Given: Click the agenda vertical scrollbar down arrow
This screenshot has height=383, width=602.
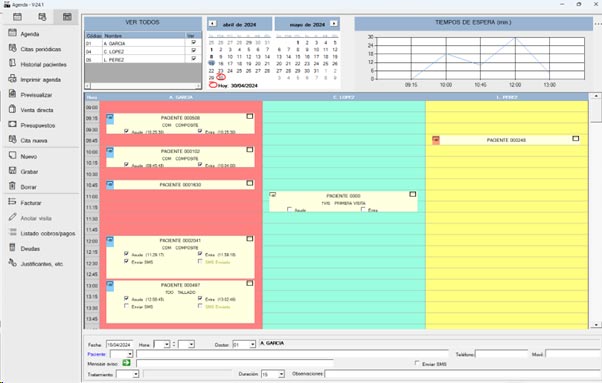Looking at the screenshot, I should pos(595,325).
